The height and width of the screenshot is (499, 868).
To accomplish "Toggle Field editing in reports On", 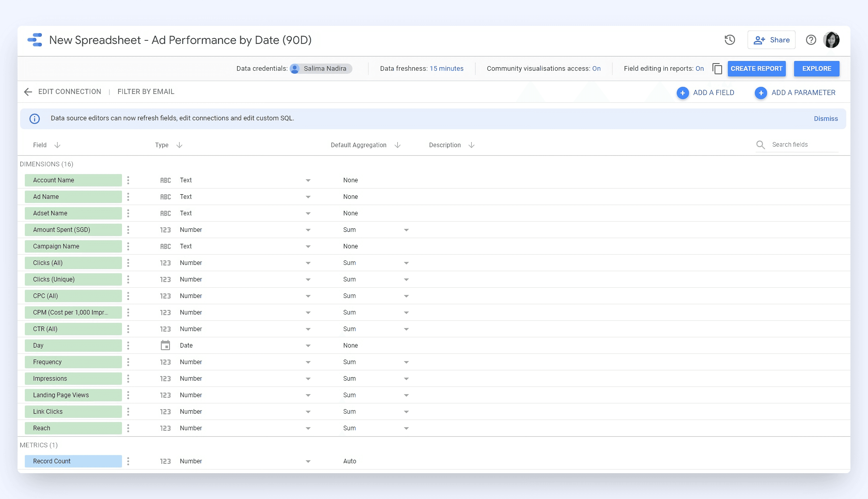I will (700, 68).
